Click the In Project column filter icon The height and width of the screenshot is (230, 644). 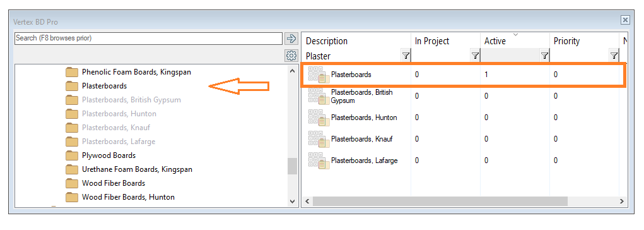click(x=475, y=56)
